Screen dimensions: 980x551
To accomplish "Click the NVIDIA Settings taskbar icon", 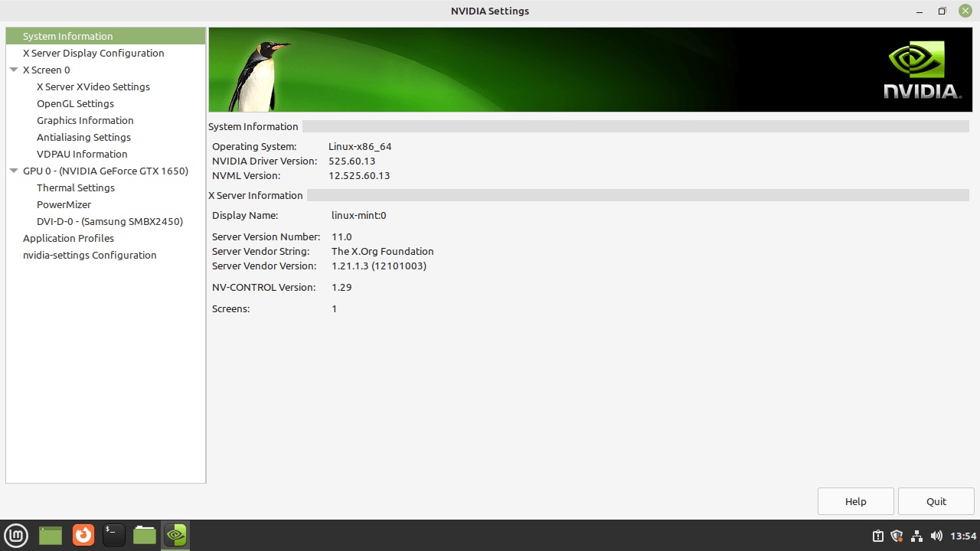I will (175, 535).
